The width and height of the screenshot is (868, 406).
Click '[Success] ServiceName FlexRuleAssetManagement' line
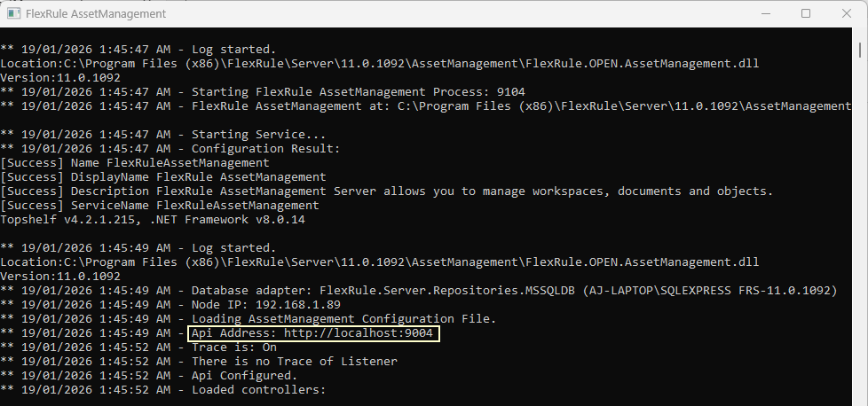point(160,206)
